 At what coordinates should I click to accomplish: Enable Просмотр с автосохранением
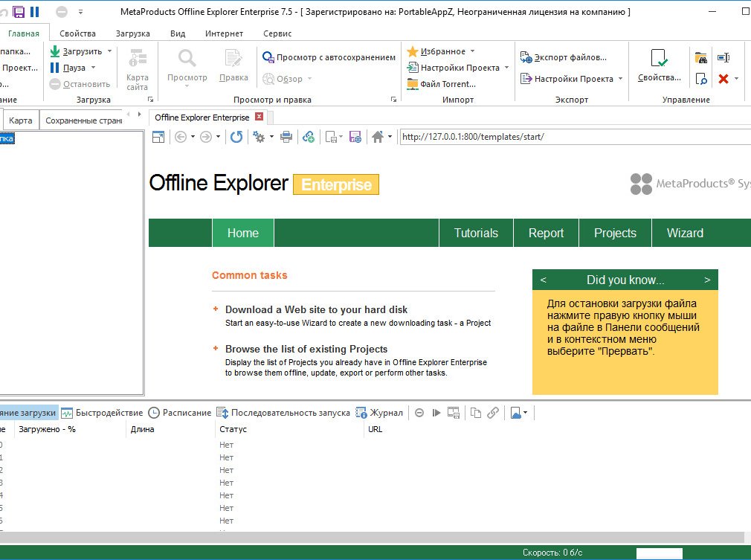tap(329, 57)
